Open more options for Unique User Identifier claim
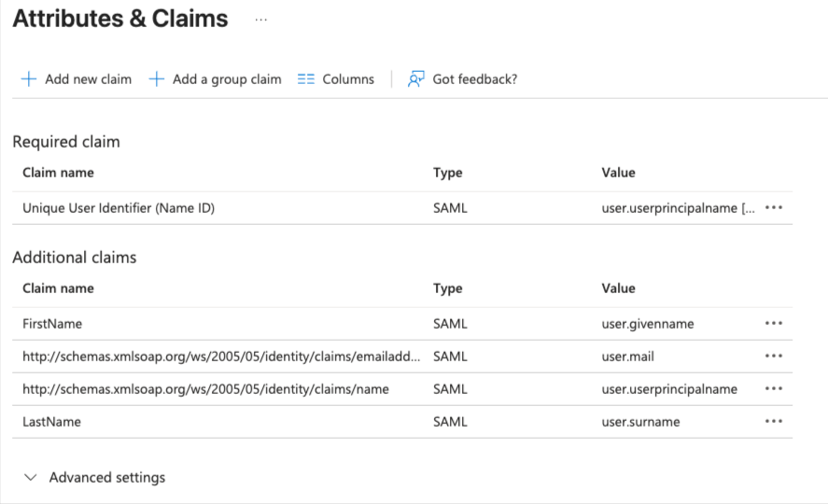This screenshot has width=828, height=504. [773, 208]
